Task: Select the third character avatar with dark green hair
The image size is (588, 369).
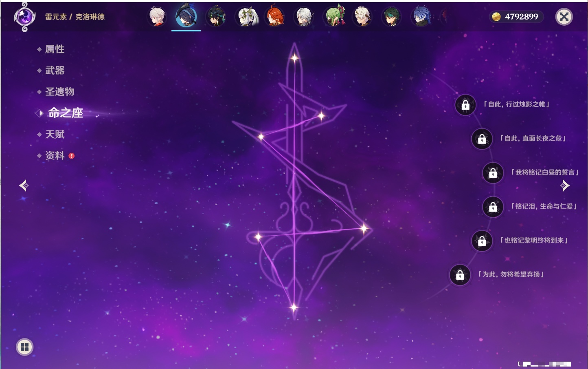Action: 216,17
